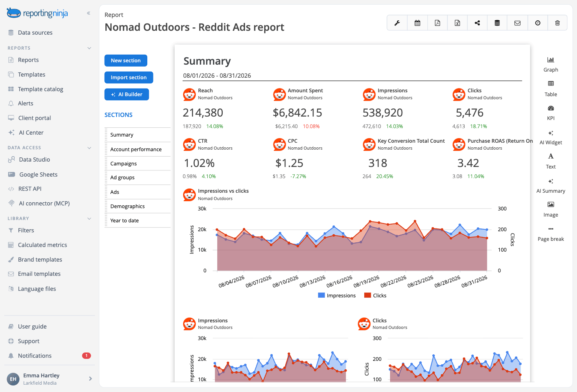Viewport: 577px width, 392px height.
Task: Collapse the LIBRARY sidebar group
Action: coord(89,219)
